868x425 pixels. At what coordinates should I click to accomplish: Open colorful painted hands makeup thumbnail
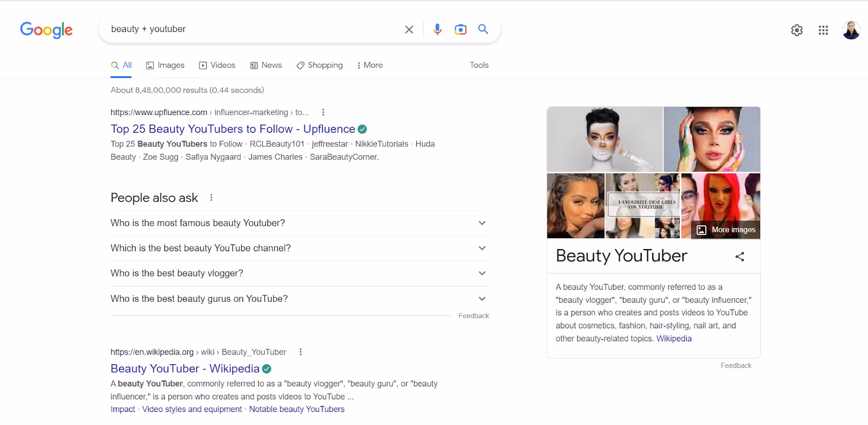coord(712,139)
